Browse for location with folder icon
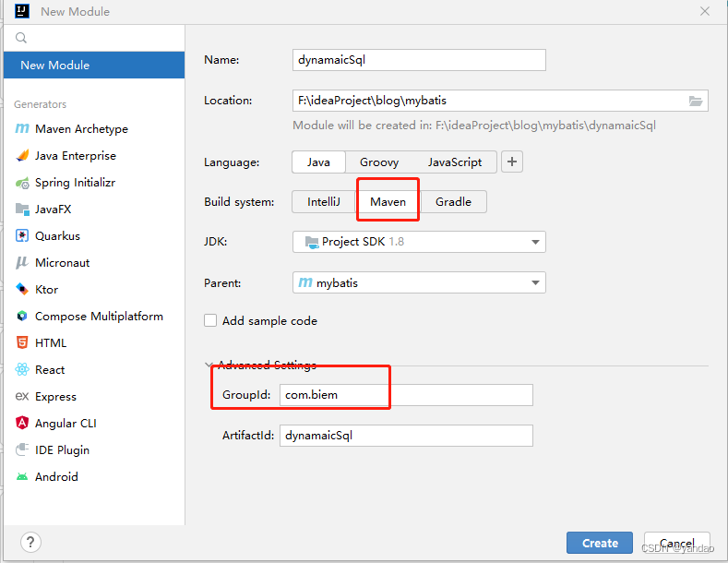Viewport: 728px width, 563px height. 695,101
